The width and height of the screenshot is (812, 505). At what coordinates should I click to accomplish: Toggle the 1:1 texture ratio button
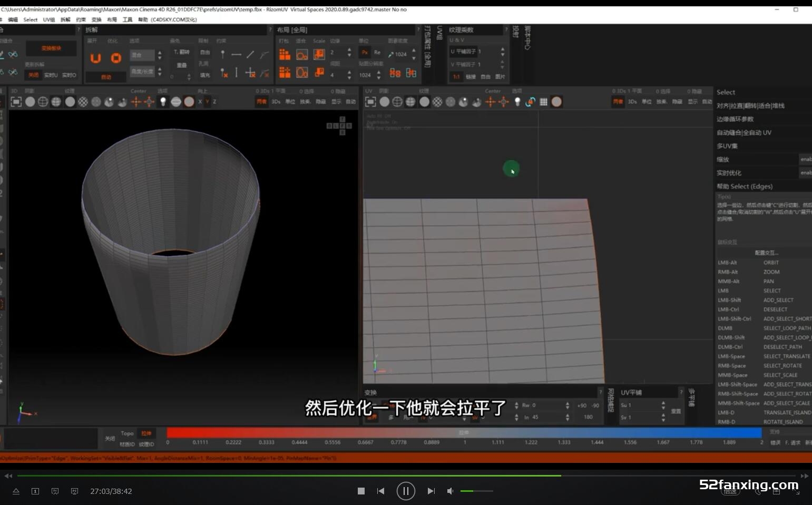tap(456, 76)
